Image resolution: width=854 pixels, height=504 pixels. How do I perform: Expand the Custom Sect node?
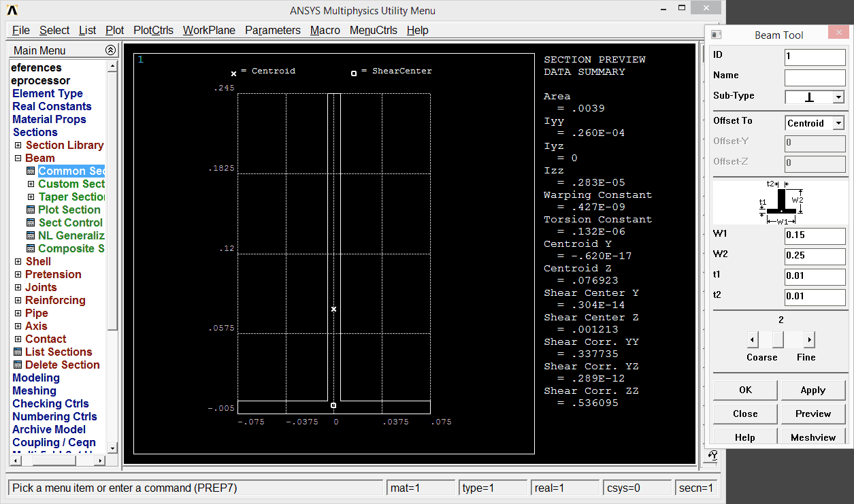click(31, 184)
